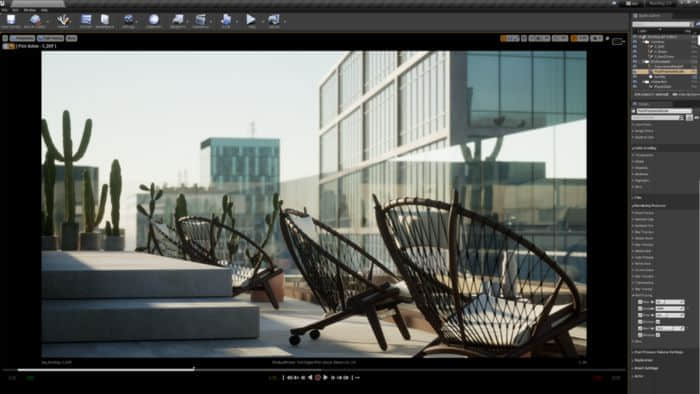This screenshot has width=700, height=394.
Task: Open the Settings toolbar icon
Action: pyautogui.click(x=129, y=20)
